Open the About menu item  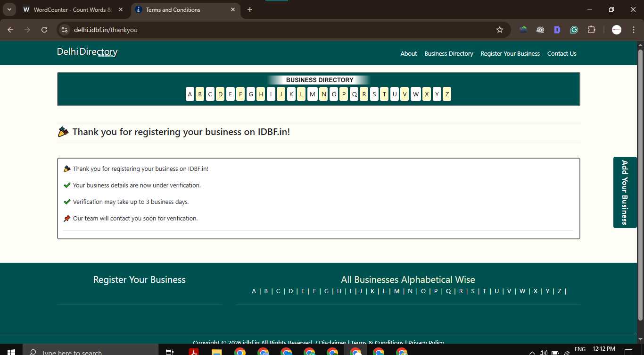pos(409,53)
